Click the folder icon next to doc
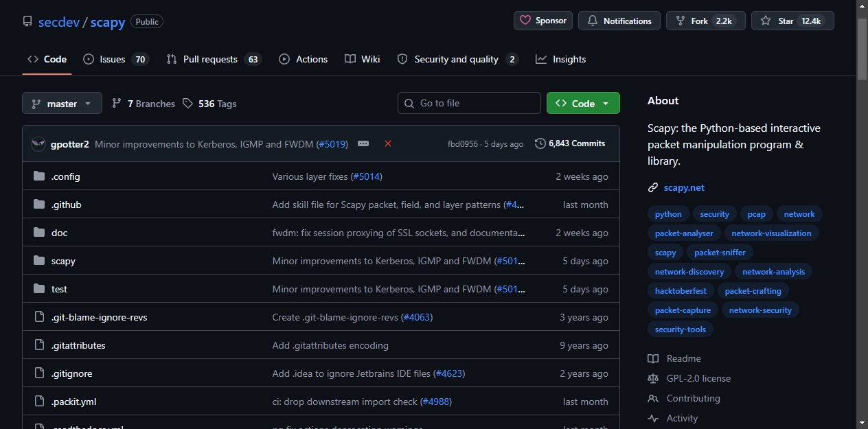This screenshot has width=868, height=429. [x=39, y=233]
